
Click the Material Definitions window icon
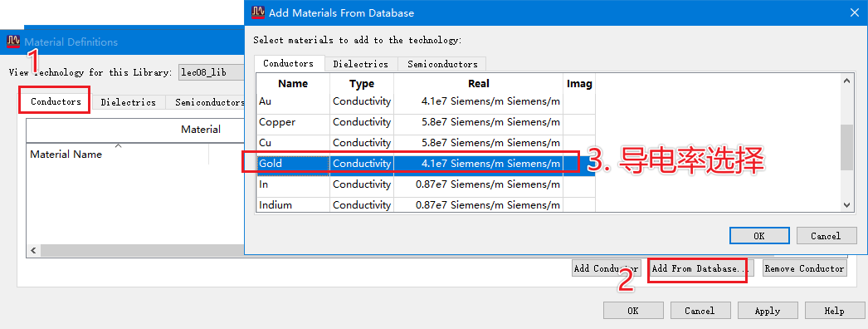(12, 42)
